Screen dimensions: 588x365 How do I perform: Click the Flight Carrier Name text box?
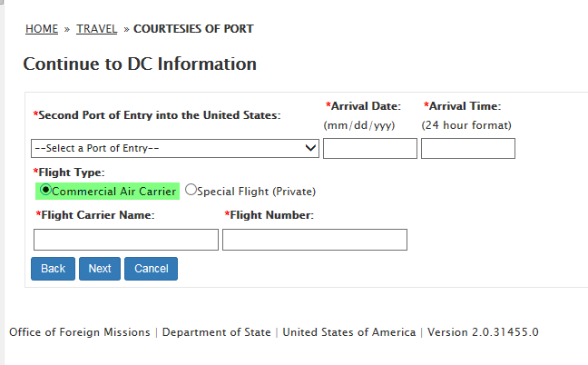tap(126, 240)
